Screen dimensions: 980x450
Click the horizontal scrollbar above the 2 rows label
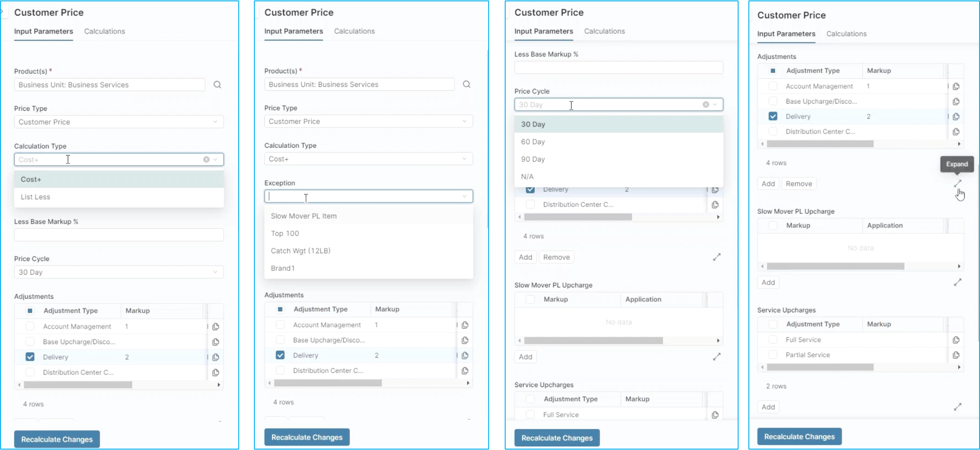(x=820, y=367)
